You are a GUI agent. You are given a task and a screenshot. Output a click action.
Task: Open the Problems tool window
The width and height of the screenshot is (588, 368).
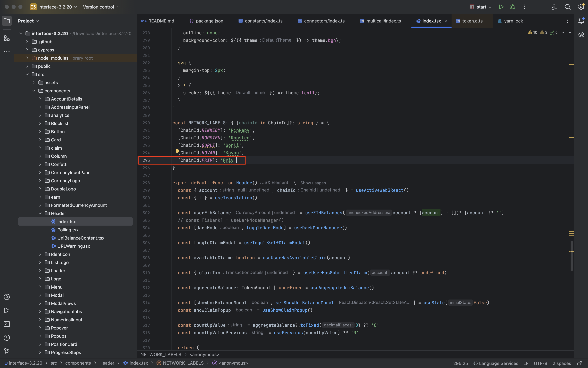coord(7,338)
